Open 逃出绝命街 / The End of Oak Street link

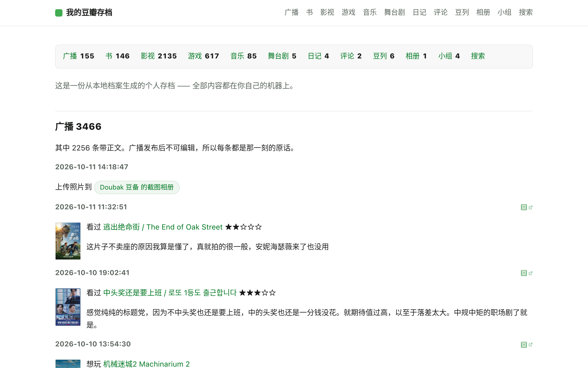[163, 227]
